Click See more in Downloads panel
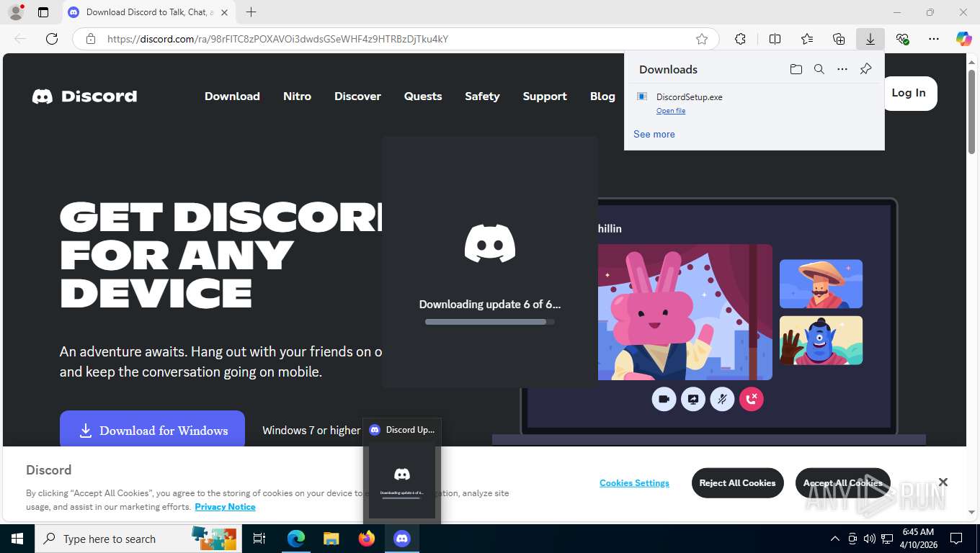Viewport: 980px width, 553px height. click(x=654, y=134)
